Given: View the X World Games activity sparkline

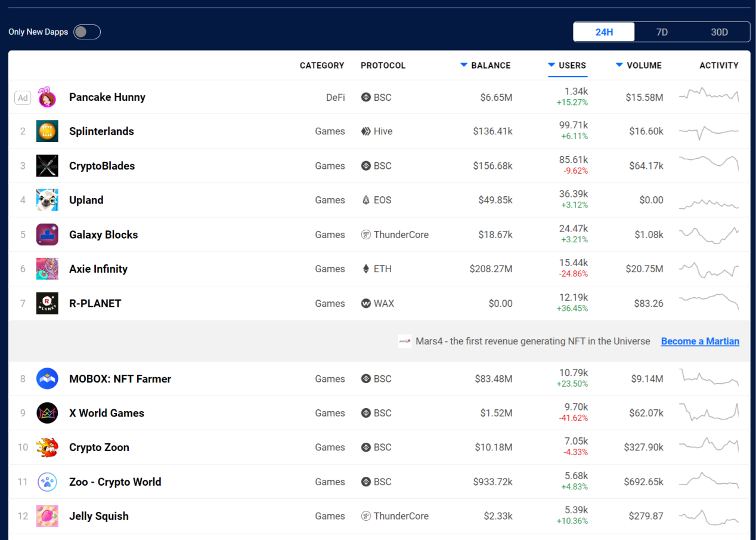Looking at the screenshot, I should 709,413.
